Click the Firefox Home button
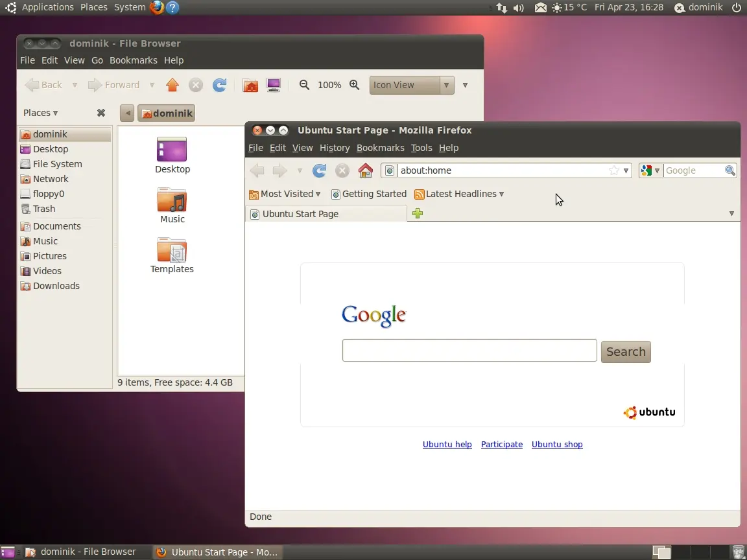 click(x=366, y=170)
